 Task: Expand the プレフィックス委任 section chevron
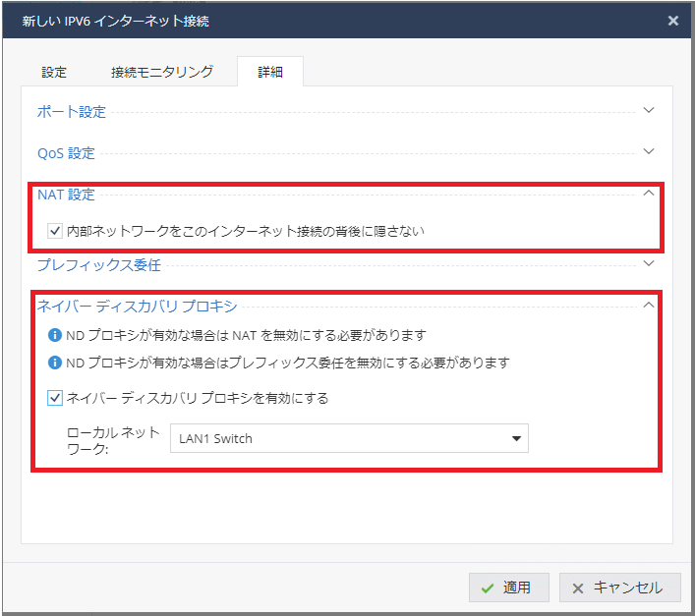[648, 262]
